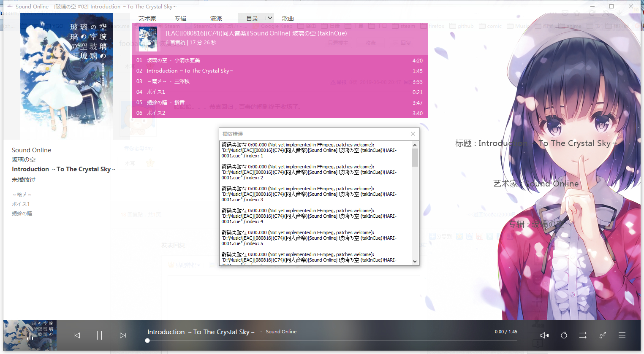
Task: Click the "6 首音轨 | 17 分 26 秒" summary
Action: tap(191, 43)
